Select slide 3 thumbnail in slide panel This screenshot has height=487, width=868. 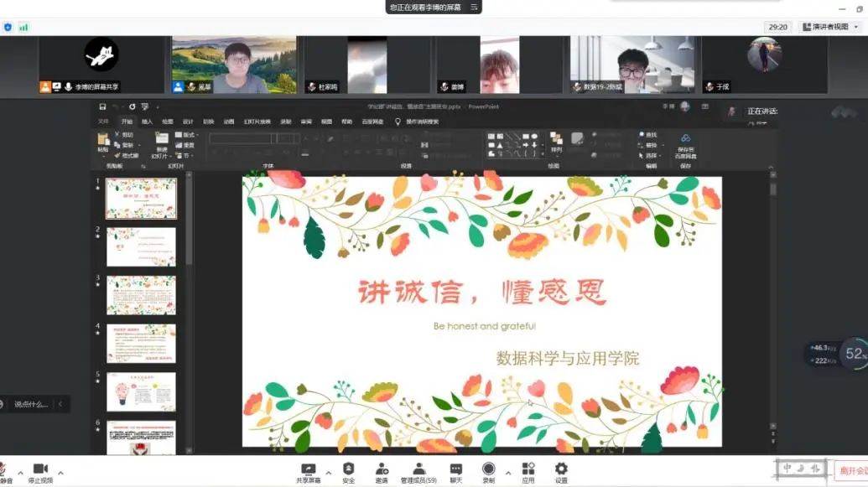[141, 295]
